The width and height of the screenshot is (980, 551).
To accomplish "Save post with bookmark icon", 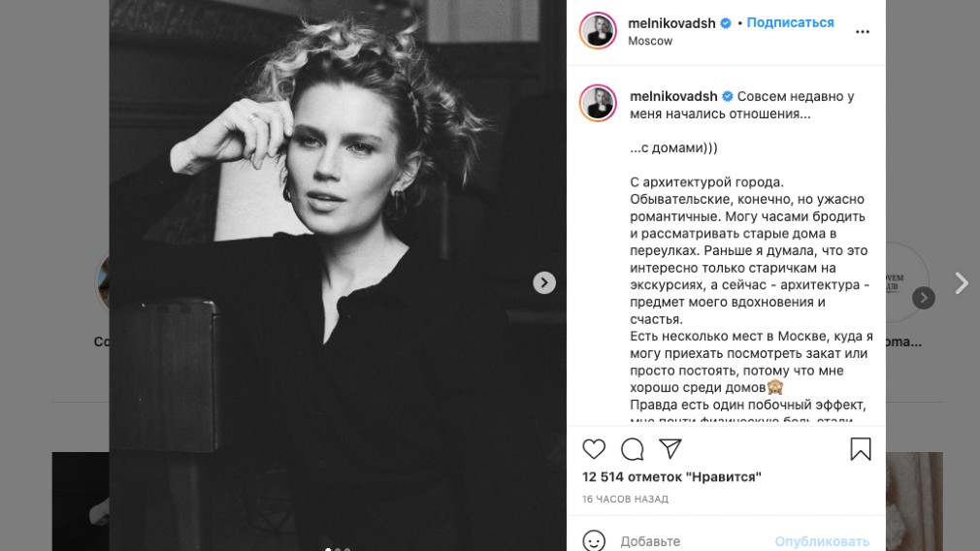I will [861, 449].
